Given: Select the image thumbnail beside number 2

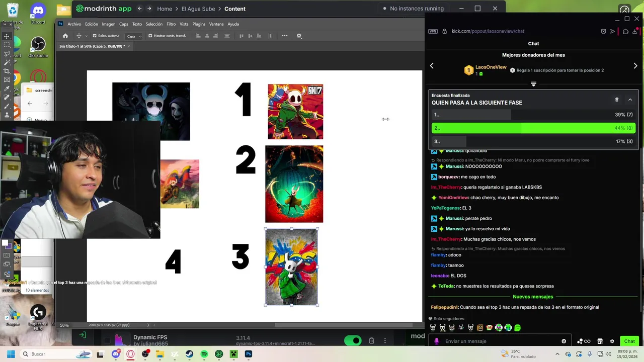Looking at the screenshot, I should (x=294, y=184).
